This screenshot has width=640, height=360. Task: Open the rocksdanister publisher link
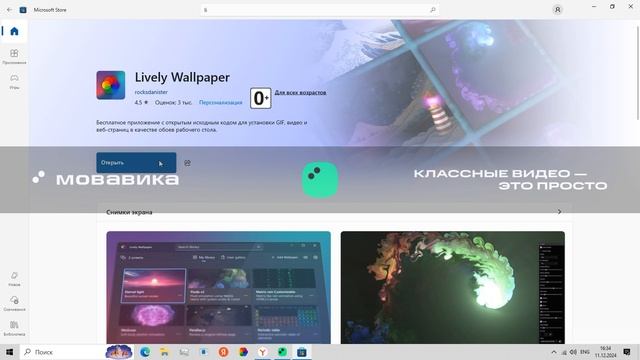151,92
